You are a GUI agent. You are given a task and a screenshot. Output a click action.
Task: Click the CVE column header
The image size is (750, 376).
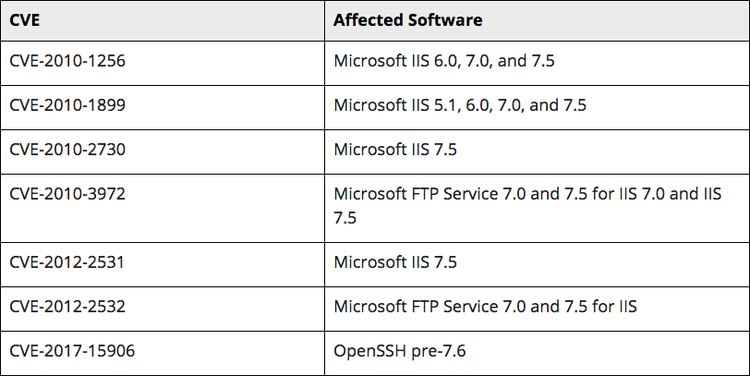point(162,21)
